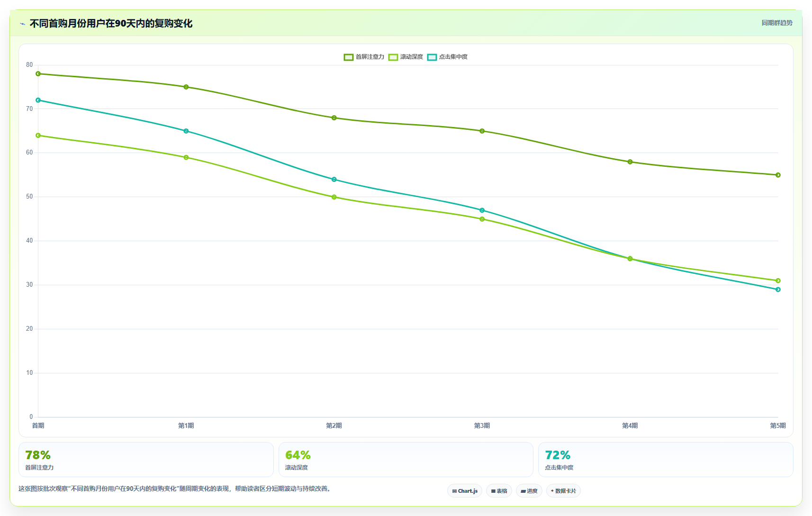Click the lightning icon beside the chart title
Image resolution: width=812 pixels, height=516 pixels.
[x=22, y=24]
